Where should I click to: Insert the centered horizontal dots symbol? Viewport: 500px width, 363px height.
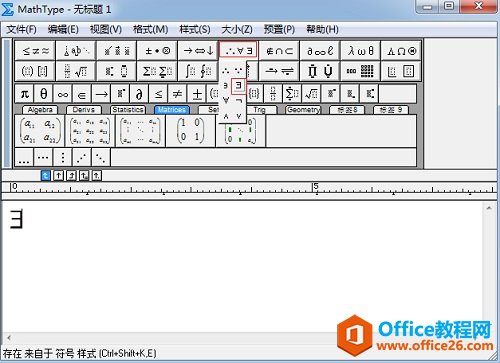[x=44, y=157]
